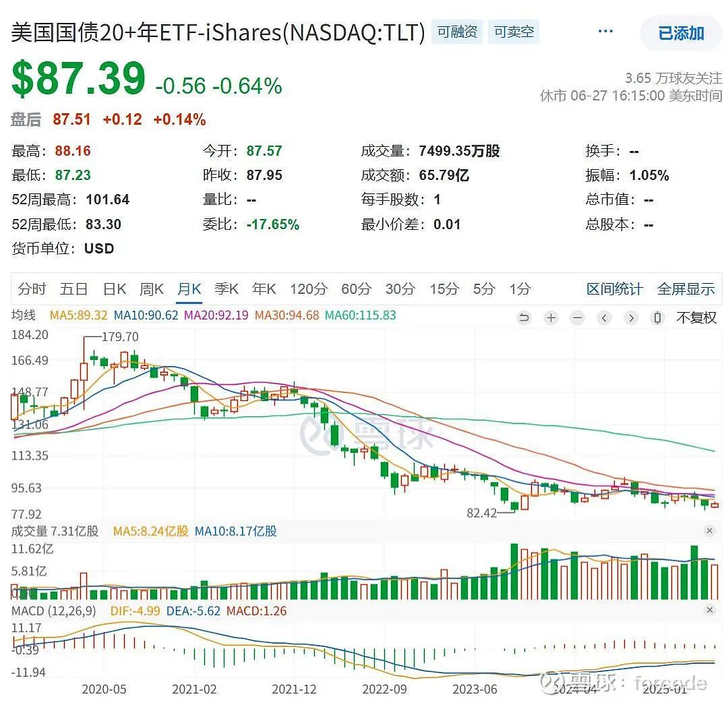Image resolution: width=728 pixels, height=705 pixels.
Task: Click volume MA5:8.24亿股 legend
Action: (x=150, y=531)
